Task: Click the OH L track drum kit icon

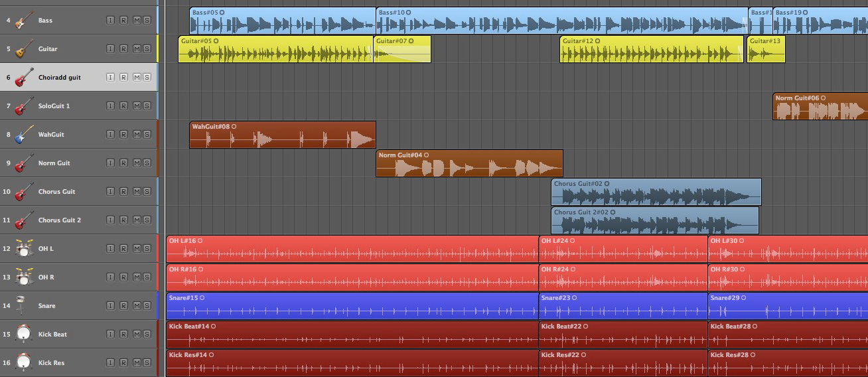Action: 25,249
